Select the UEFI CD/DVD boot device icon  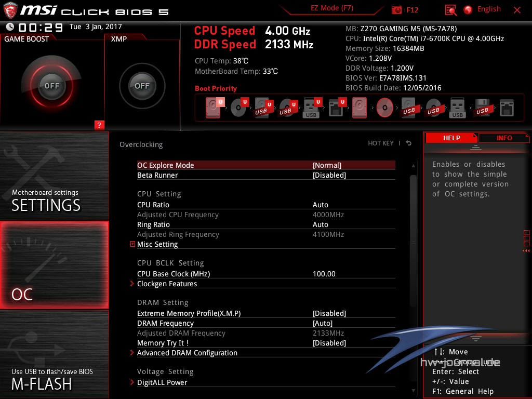coord(239,108)
